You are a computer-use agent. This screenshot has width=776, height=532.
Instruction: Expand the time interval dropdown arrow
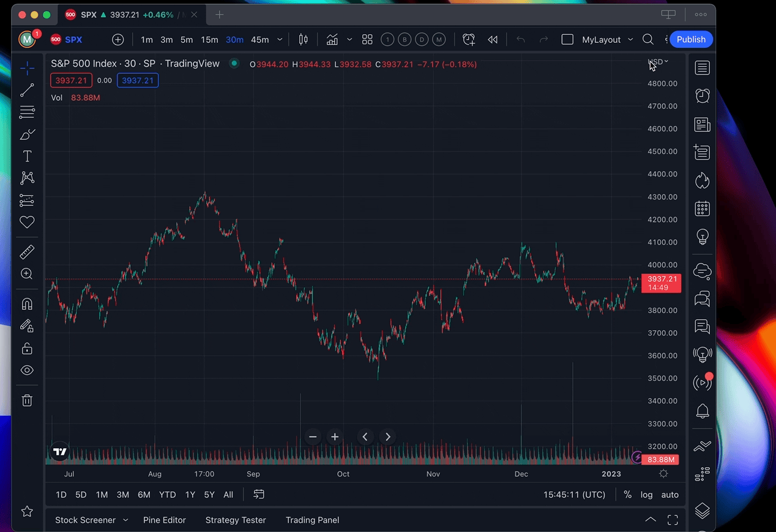tap(280, 40)
